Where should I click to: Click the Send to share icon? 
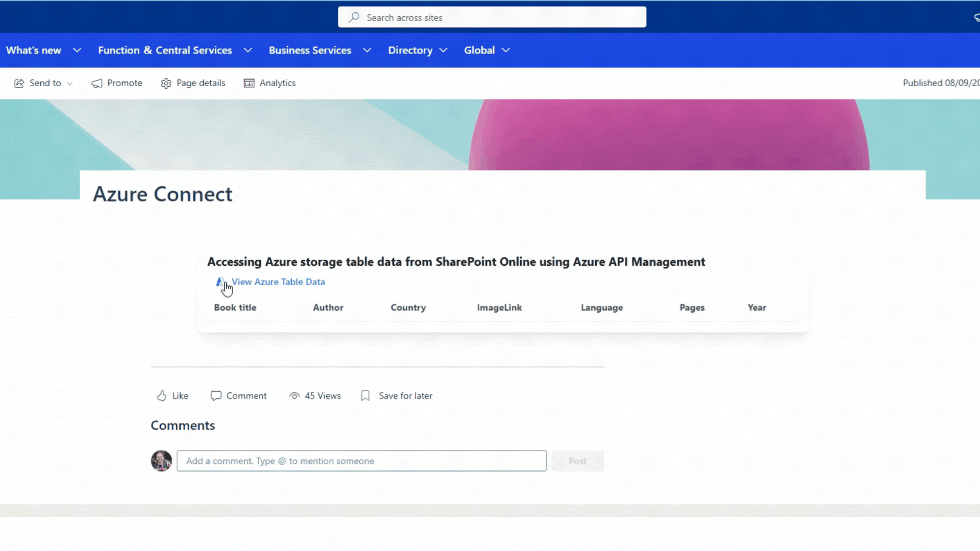pyautogui.click(x=19, y=83)
